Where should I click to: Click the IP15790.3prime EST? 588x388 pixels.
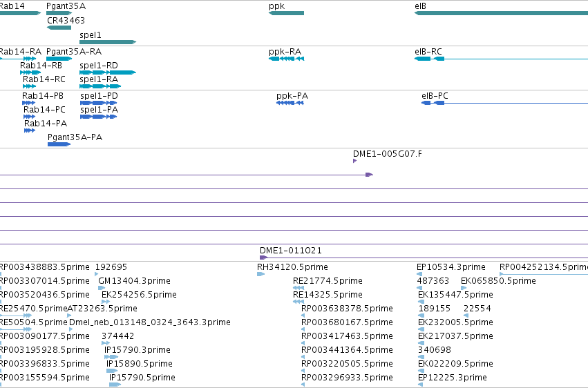111,357
